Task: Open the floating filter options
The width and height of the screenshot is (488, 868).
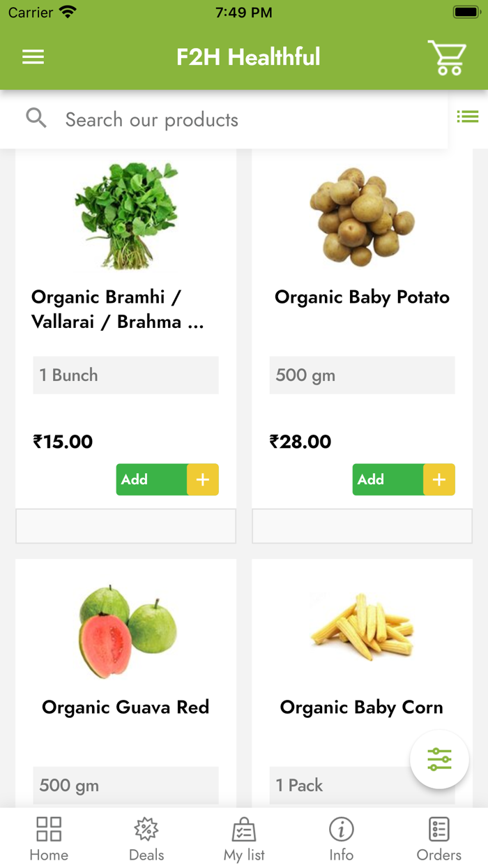Action: click(439, 760)
